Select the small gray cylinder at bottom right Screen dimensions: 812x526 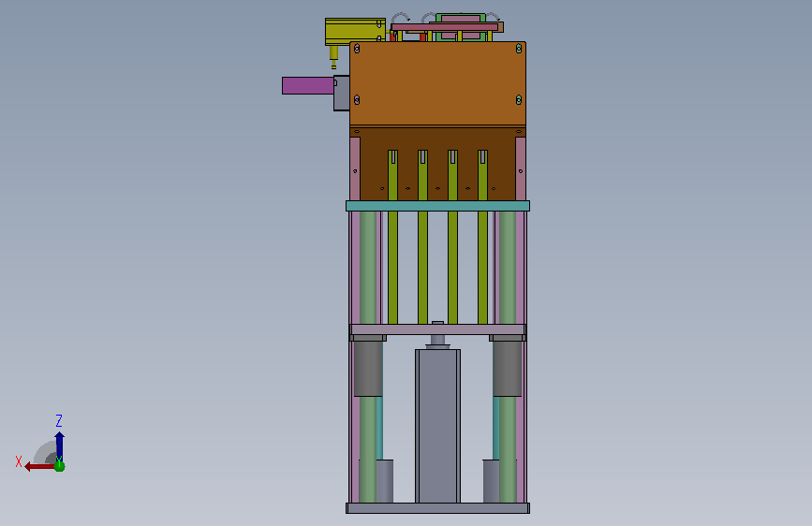491,481
